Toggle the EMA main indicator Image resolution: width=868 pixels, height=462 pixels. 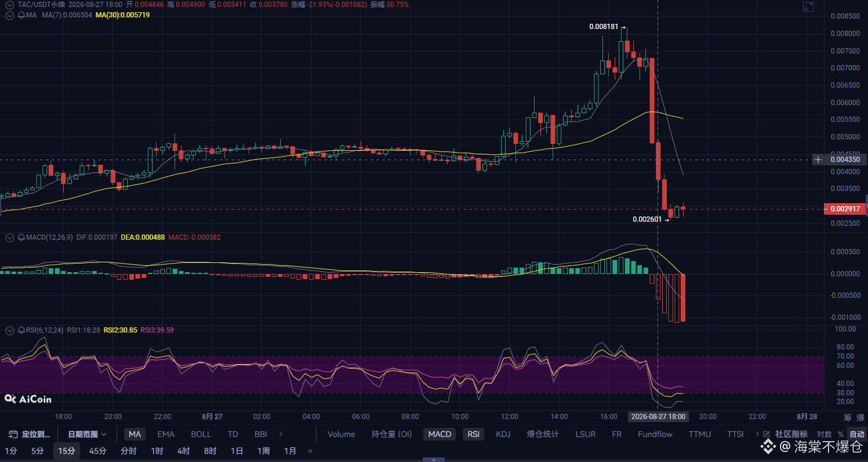click(x=166, y=434)
